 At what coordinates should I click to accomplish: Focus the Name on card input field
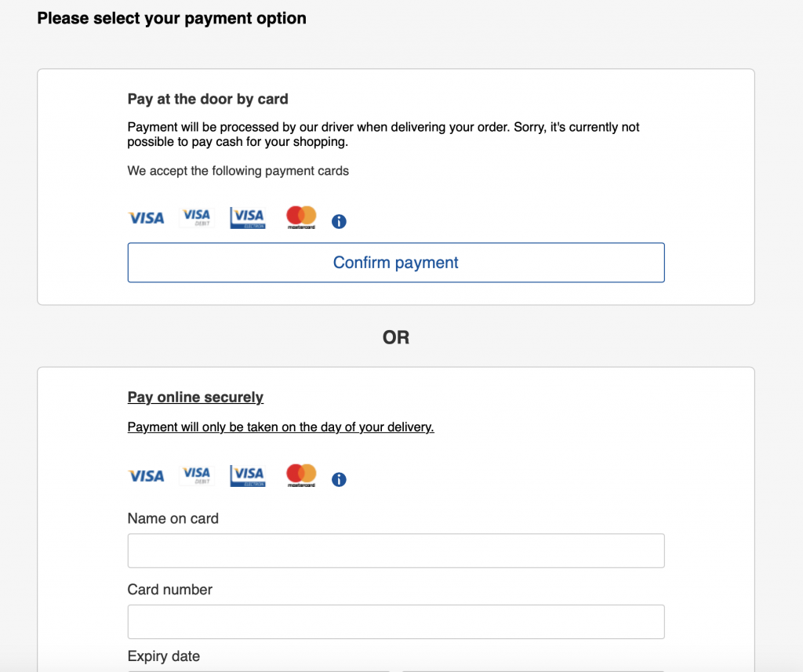pos(396,550)
